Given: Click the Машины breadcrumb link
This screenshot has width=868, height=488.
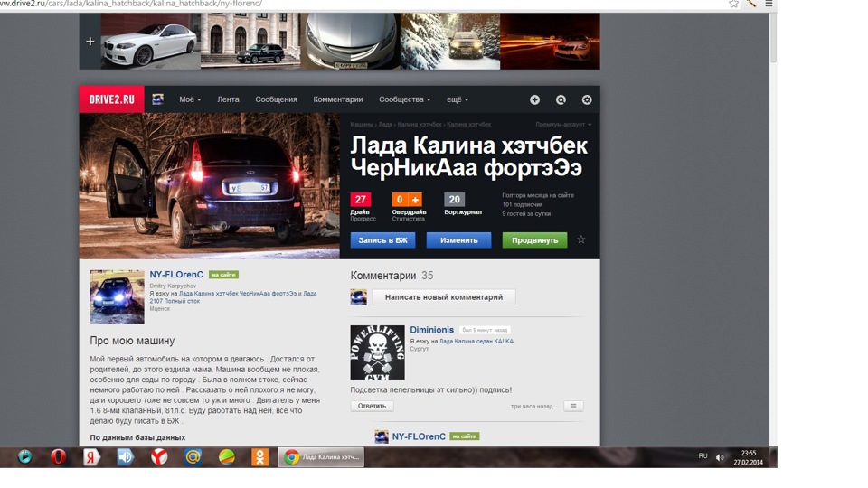Looking at the screenshot, I should pos(362,125).
